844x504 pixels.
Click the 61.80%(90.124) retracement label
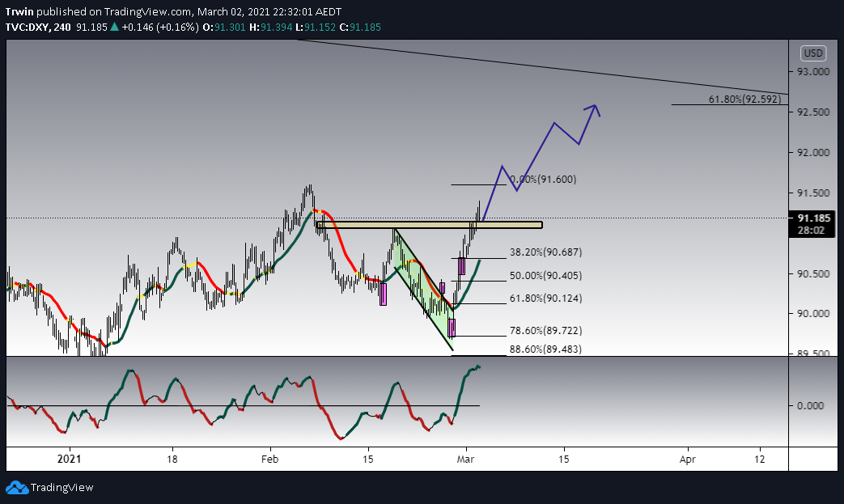[x=545, y=298]
